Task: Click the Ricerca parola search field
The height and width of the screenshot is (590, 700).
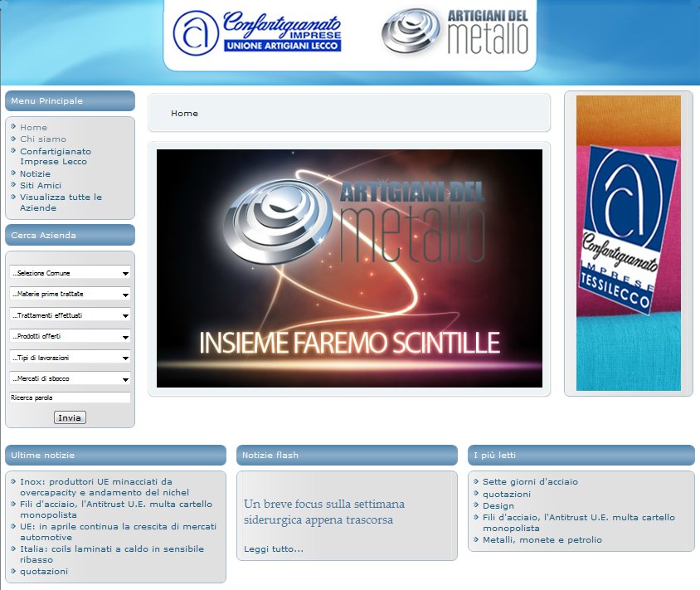Action: (x=70, y=398)
